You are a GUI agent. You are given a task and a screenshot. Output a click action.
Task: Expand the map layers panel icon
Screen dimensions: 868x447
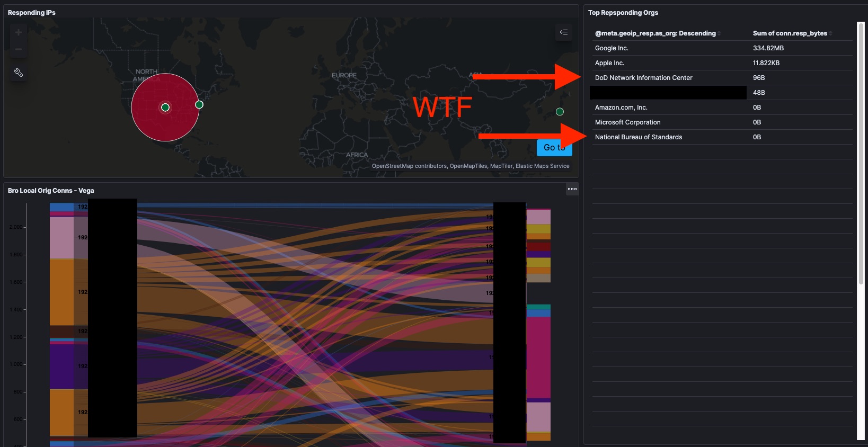pyautogui.click(x=563, y=32)
